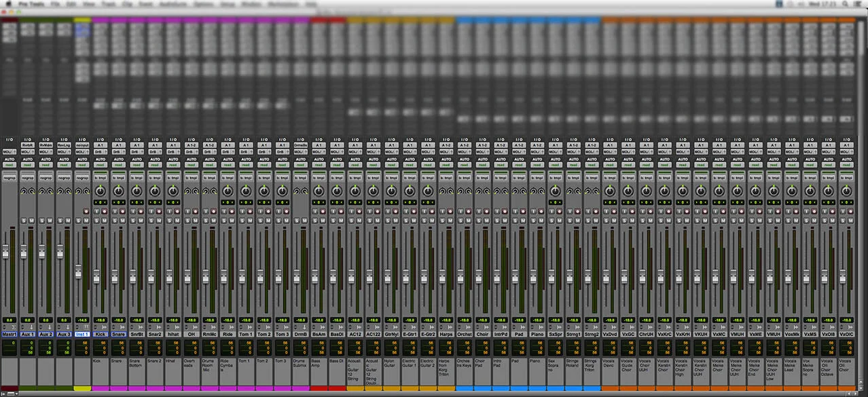Click the ChrUH track name button
The image size is (868, 397).
pyautogui.click(x=647, y=334)
